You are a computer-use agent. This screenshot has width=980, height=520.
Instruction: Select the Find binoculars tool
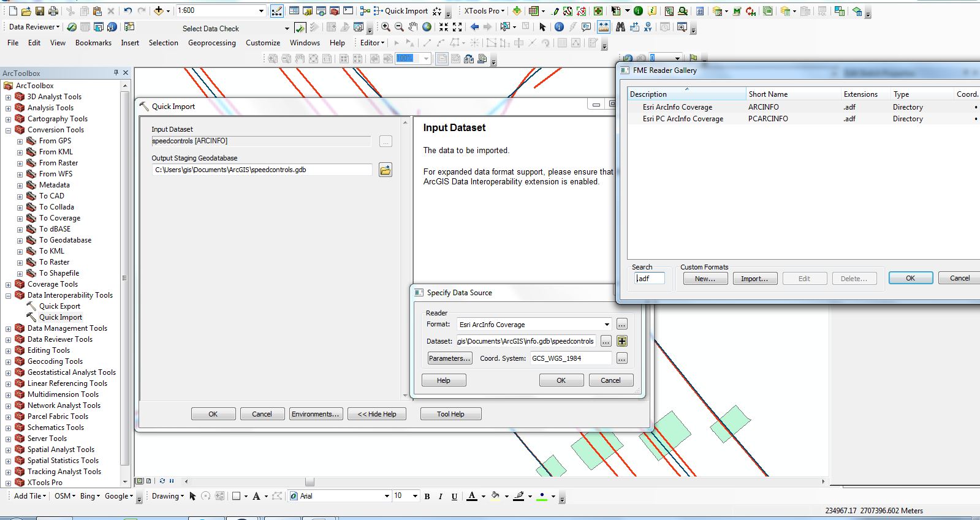620,27
